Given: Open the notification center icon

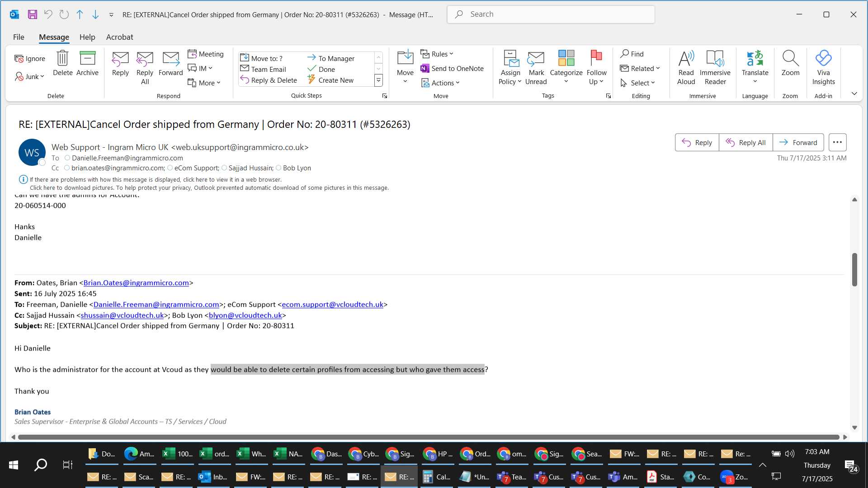Looking at the screenshot, I should point(851,465).
